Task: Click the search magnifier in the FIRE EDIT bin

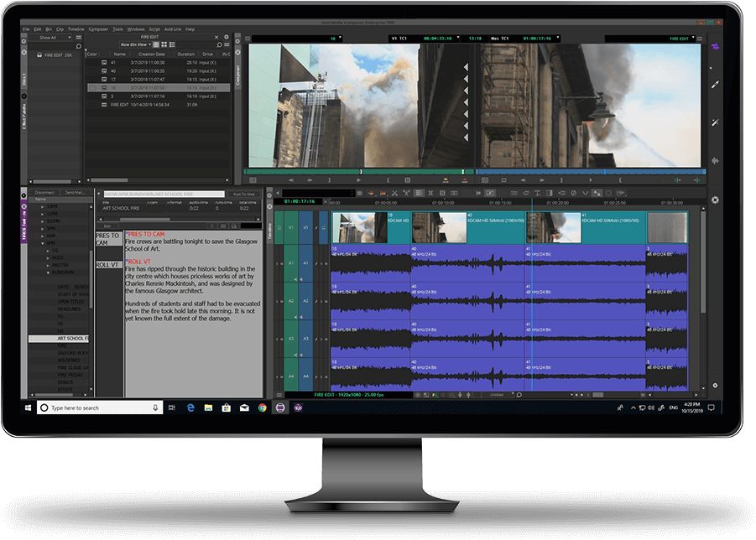Action: tap(220, 45)
